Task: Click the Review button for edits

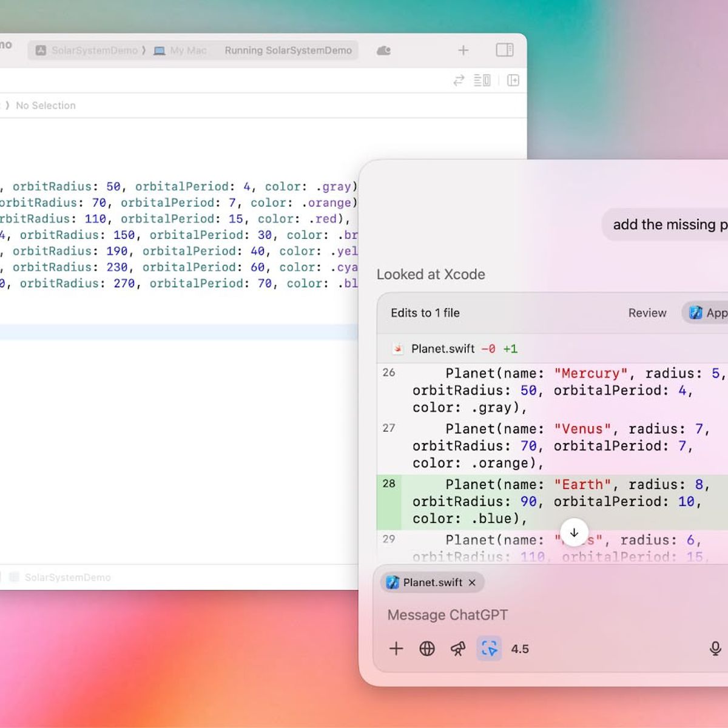Action: (647, 313)
